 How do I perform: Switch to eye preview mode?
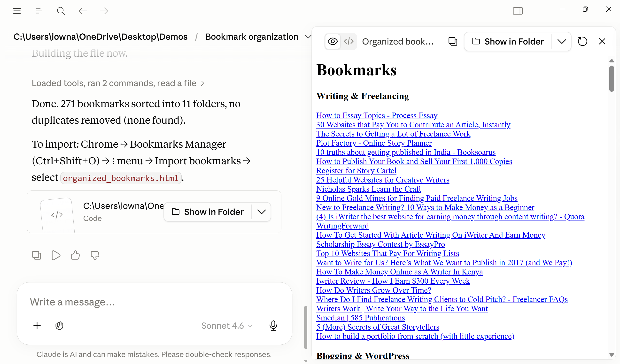[333, 41]
